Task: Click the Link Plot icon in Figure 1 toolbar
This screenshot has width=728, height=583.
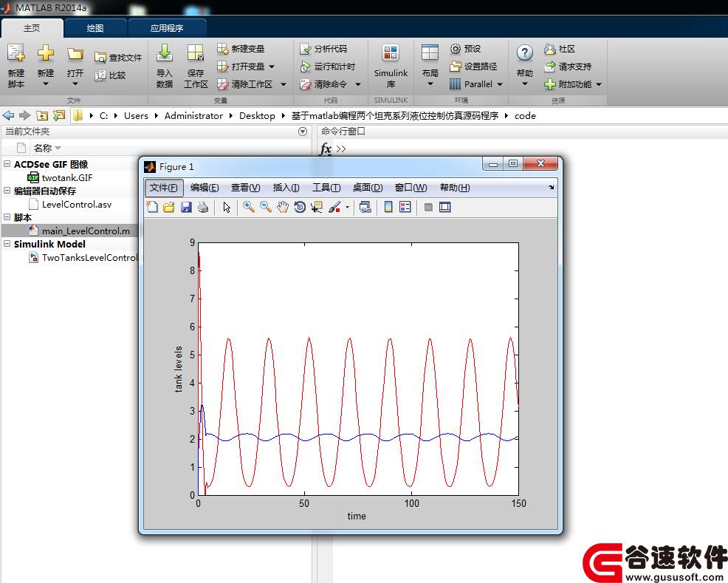Action: (x=365, y=207)
